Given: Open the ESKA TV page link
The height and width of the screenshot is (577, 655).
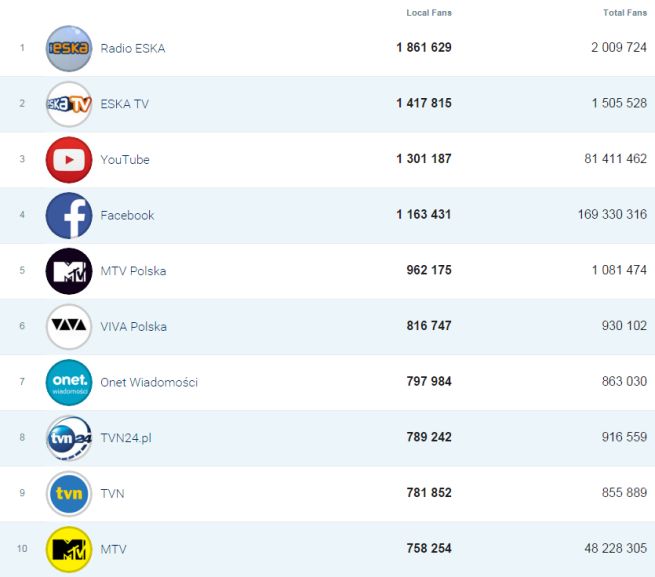Looking at the screenshot, I should pyautogui.click(x=125, y=104).
